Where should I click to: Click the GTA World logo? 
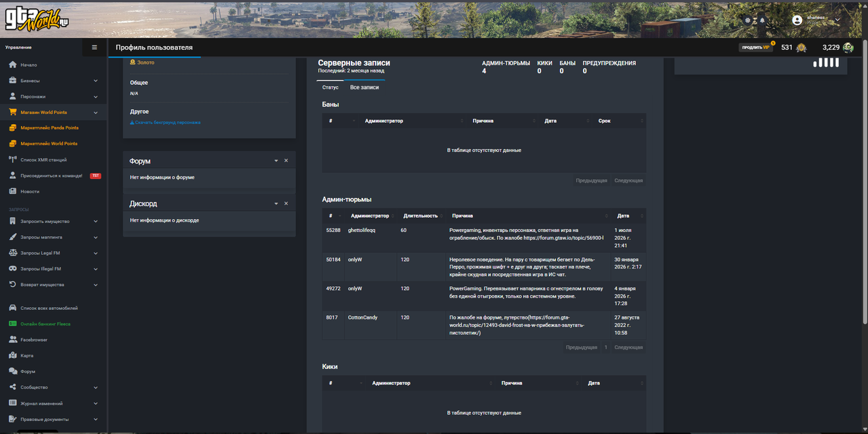37,19
